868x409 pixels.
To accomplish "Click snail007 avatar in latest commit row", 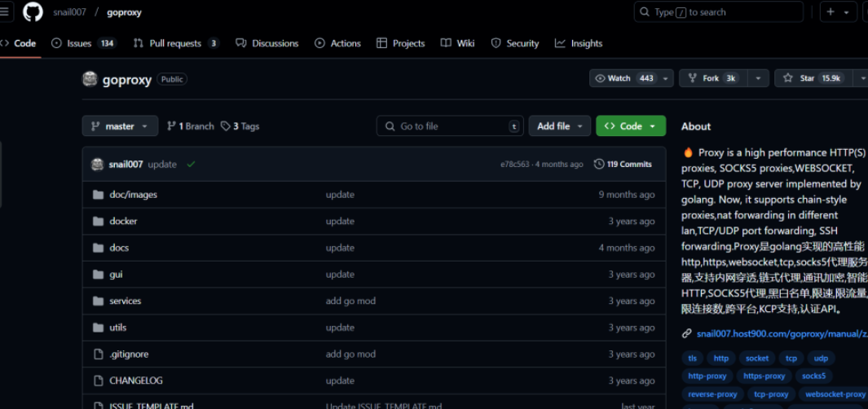I will (98, 165).
